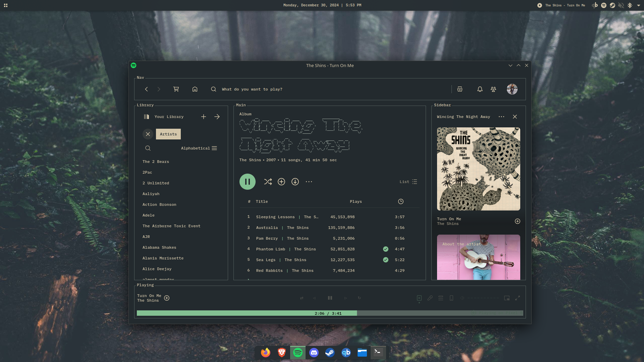Click the album cover in sidebar
This screenshot has height=362, width=644.
(x=478, y=169)
